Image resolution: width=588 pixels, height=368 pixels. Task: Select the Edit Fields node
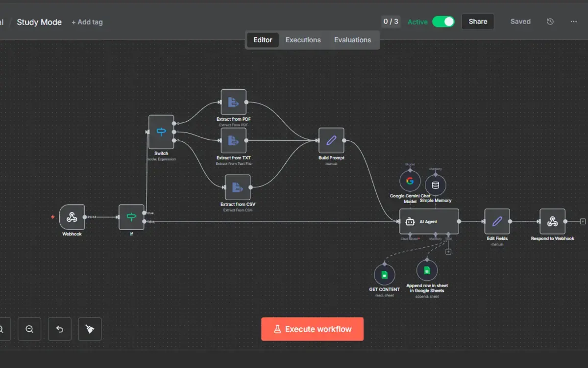pyautogui.click(x=497, y=221)
